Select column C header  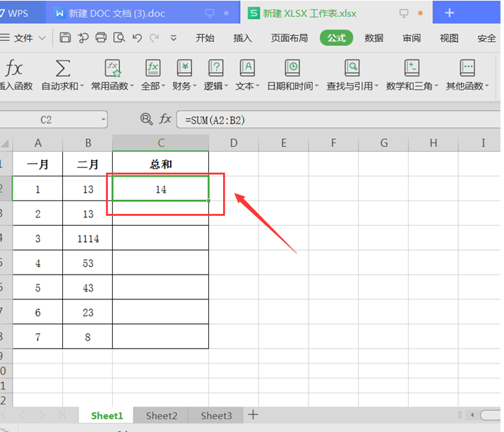[x=161, y=143]
